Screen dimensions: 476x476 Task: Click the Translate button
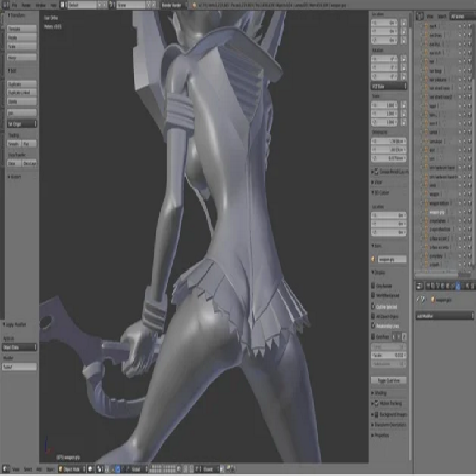point(22,29)
